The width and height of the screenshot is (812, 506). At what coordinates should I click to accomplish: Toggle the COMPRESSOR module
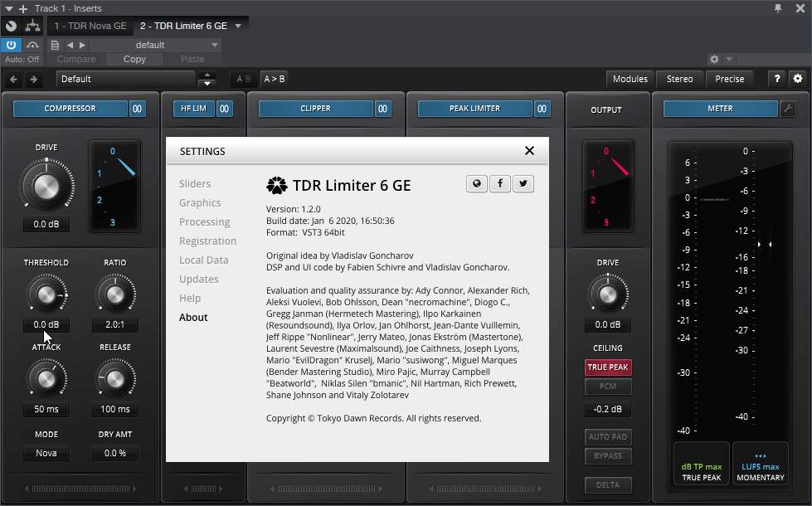[70, 109]
